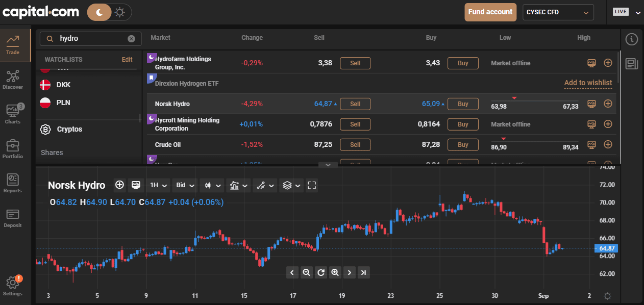
Task: Open the CYSEC CFD account dropdown
Action: (x=558, y=12)
